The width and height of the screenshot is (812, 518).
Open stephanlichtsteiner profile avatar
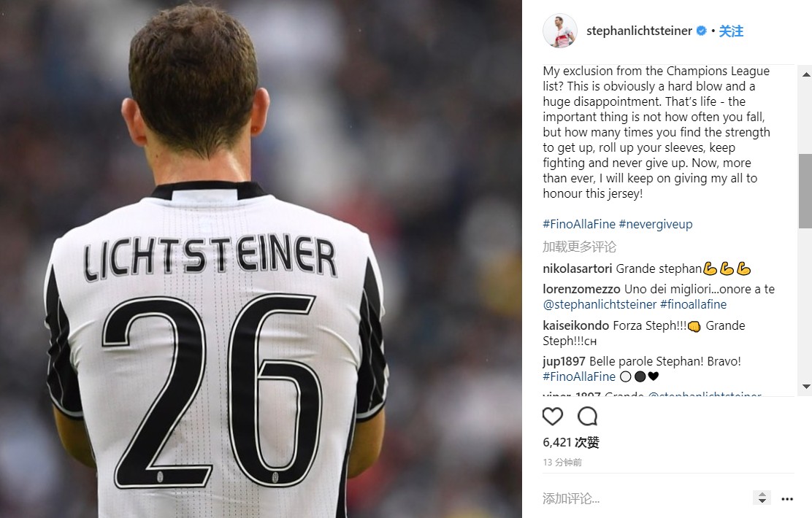[560, 31]
